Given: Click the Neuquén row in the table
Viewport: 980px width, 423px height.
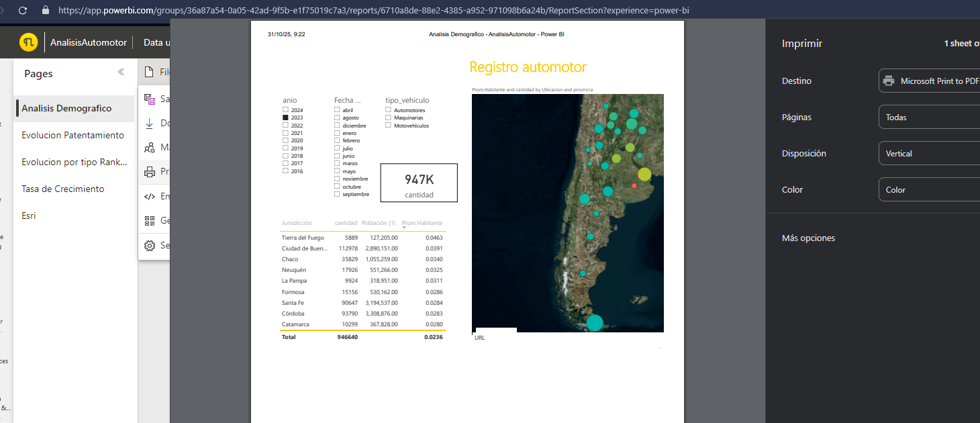Looking at the screenshot, I should click(362, 270).
